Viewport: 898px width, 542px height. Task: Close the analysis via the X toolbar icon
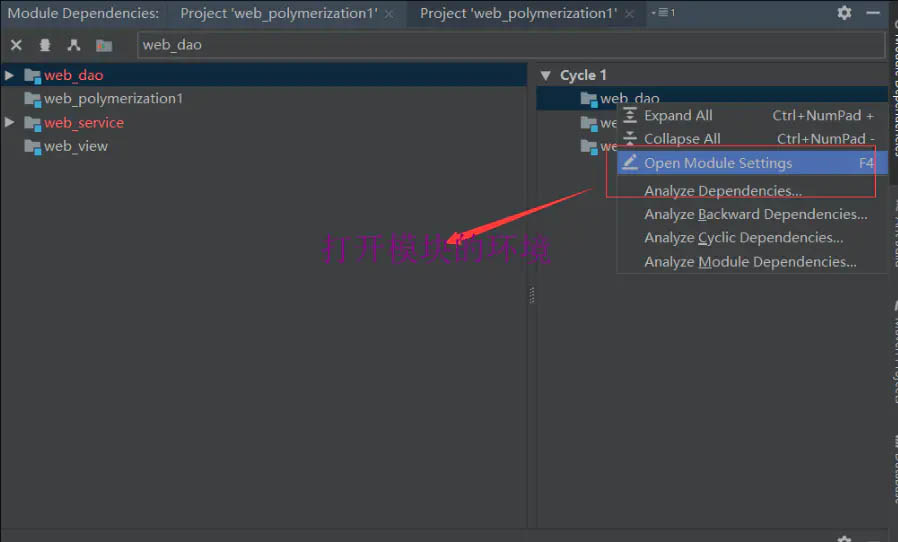pyautogui.click(x=16, y=45)
